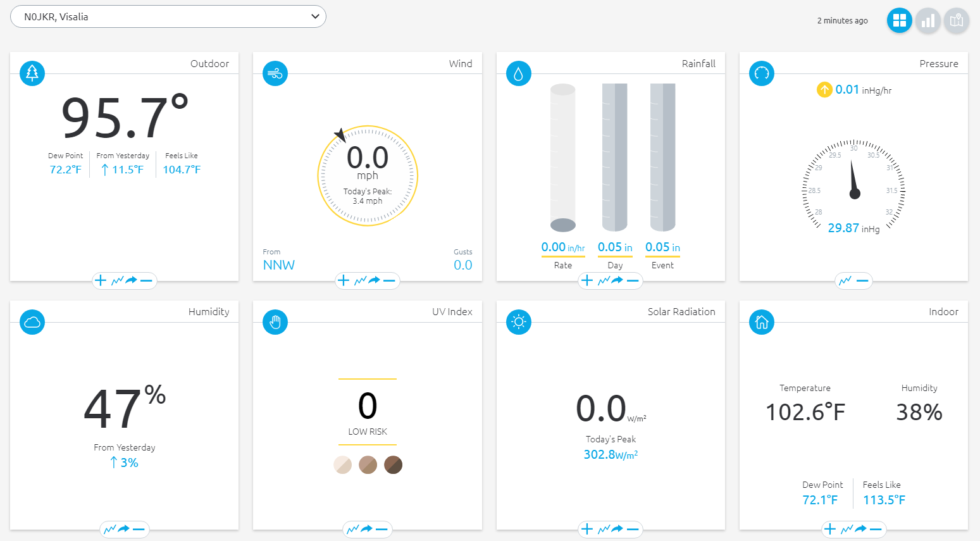Click the 72.2°F outdoor dew point value
Image resolution: width=980 pixels, height=541 pixels.
(x=66, y=170)
